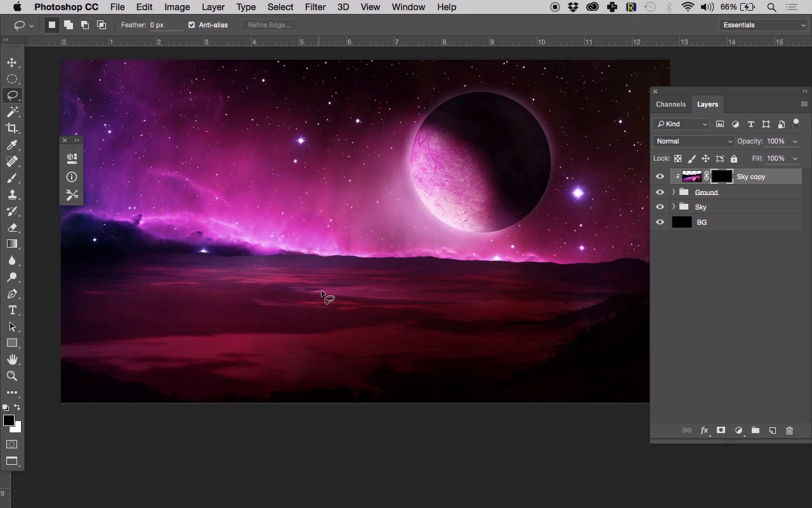
Task: Select the Path Selection tool
Action: coord(12,327)
